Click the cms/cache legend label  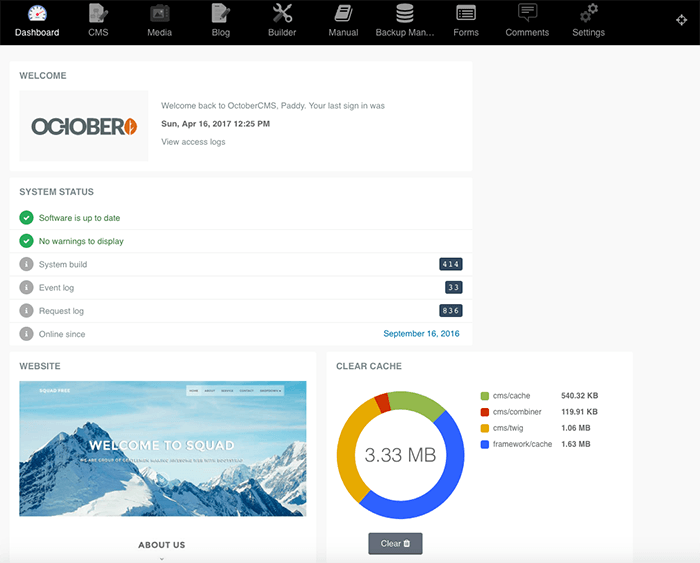512,396
